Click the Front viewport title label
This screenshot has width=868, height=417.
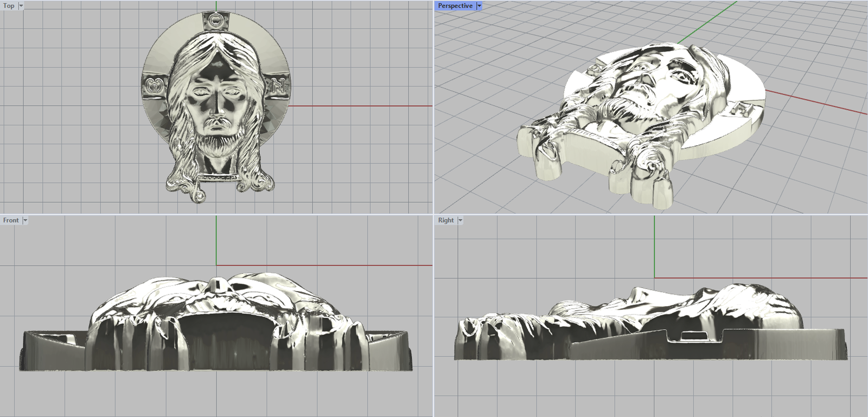(x=10, y=220)
